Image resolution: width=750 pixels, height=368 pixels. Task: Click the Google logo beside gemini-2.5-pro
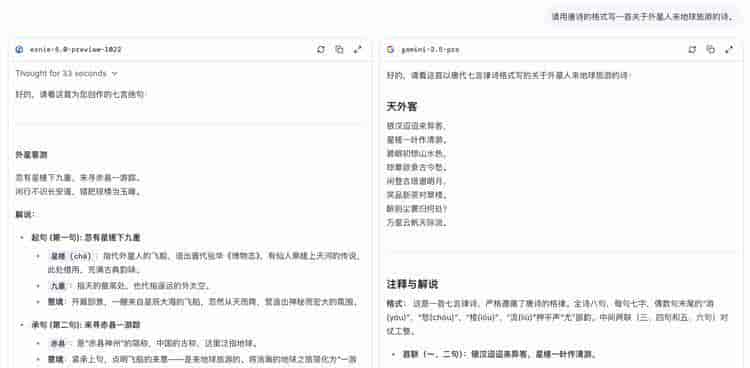[x=390, y=49]
